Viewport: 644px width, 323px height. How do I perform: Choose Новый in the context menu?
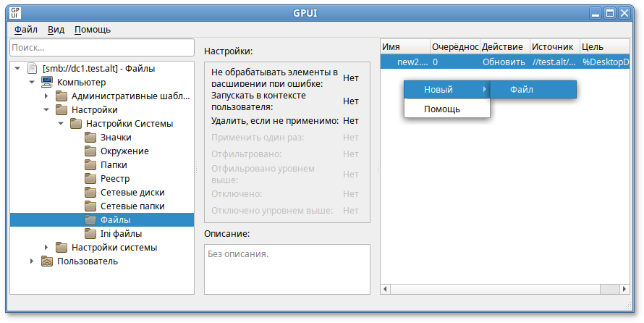(x=447, y=89)
